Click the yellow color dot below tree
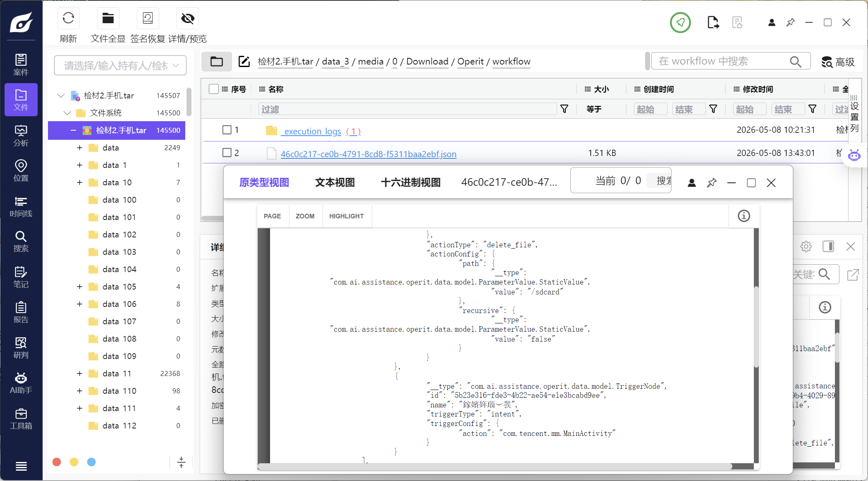 [x=74, y=462]
